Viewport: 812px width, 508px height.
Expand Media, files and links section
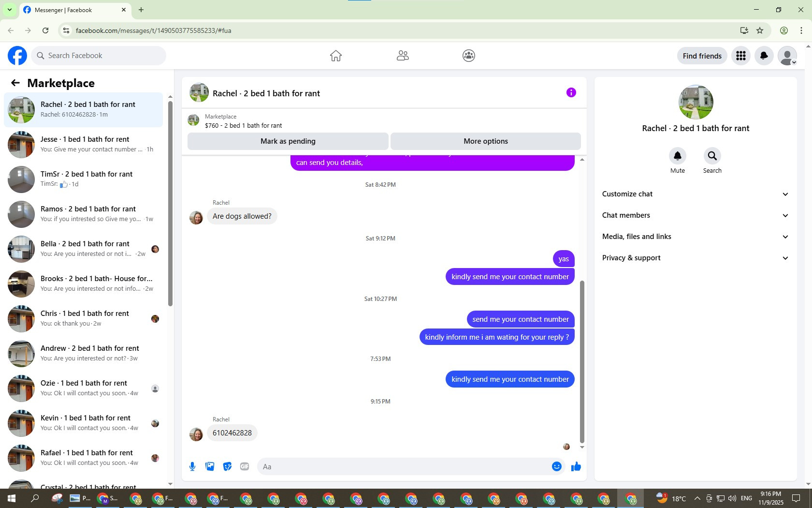tap(696, 237)
